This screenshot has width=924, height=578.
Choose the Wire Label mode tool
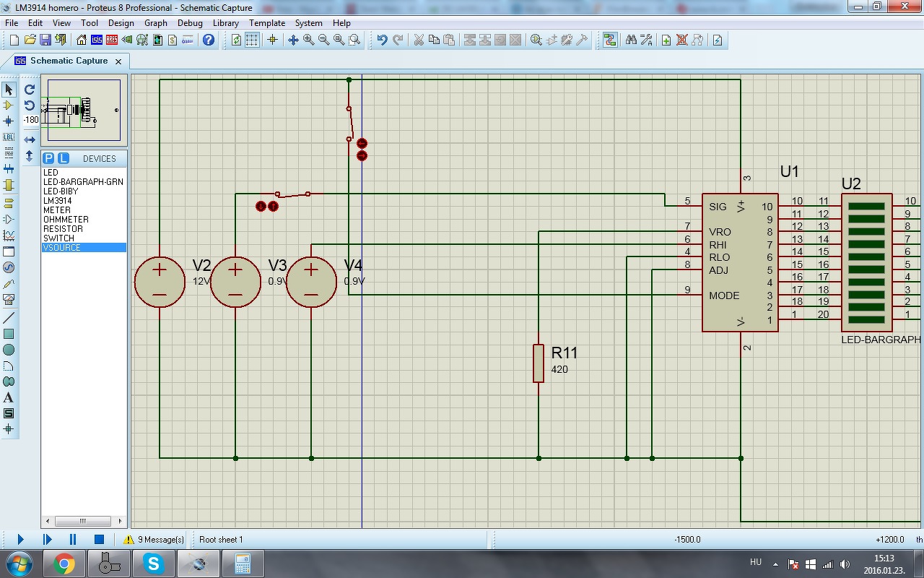click(x=9, y=137)
